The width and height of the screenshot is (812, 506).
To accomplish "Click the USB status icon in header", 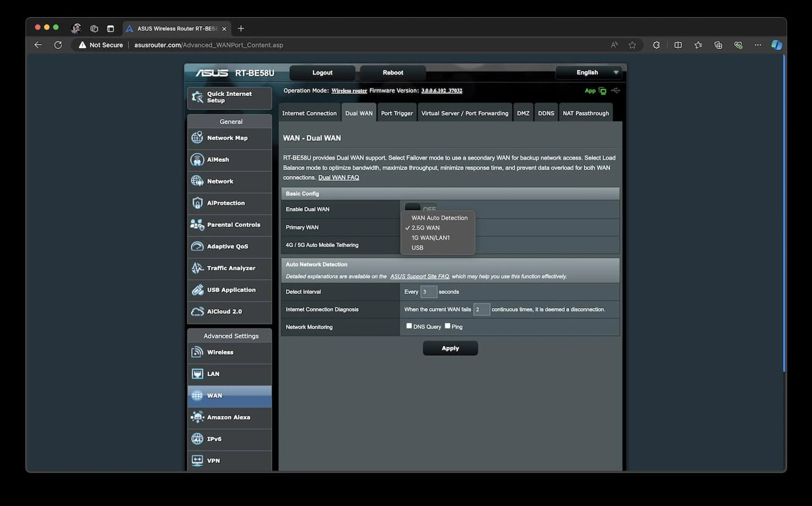I will (x=616, y=90).
